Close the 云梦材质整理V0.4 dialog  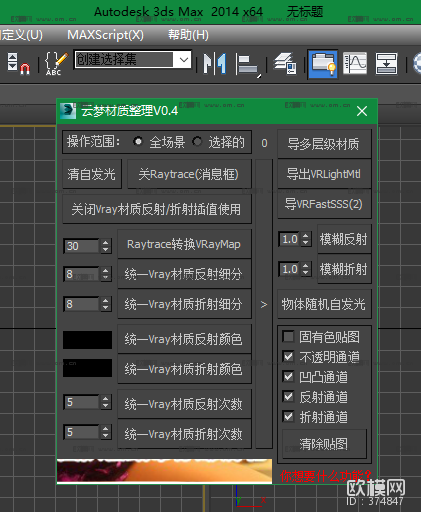(362, 111)
